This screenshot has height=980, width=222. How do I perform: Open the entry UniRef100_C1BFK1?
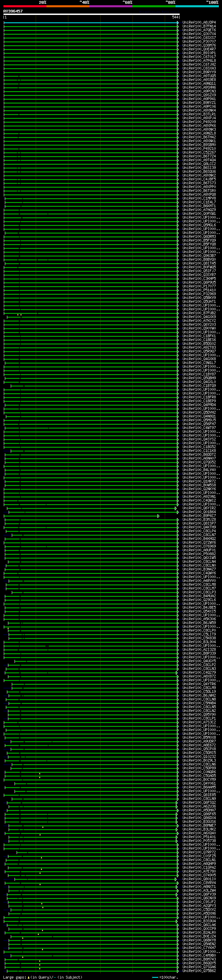pyautogui.click(x=199, y=336)
